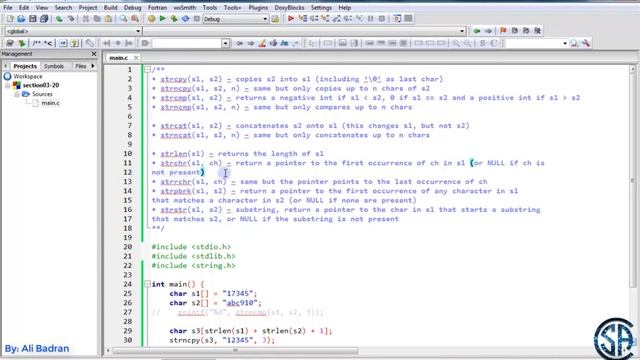
Task: Click the Build and run icon
Action: (174, 19)
